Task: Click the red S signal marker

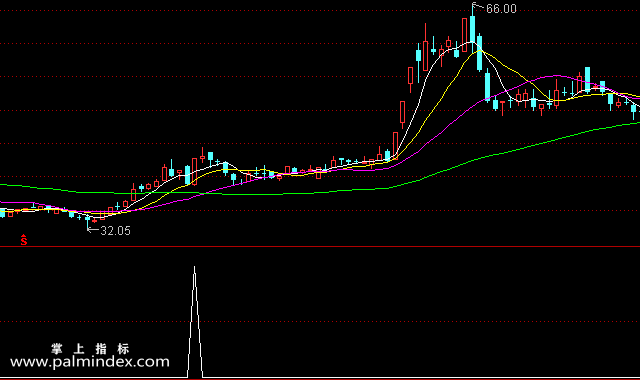Action: 24,240
